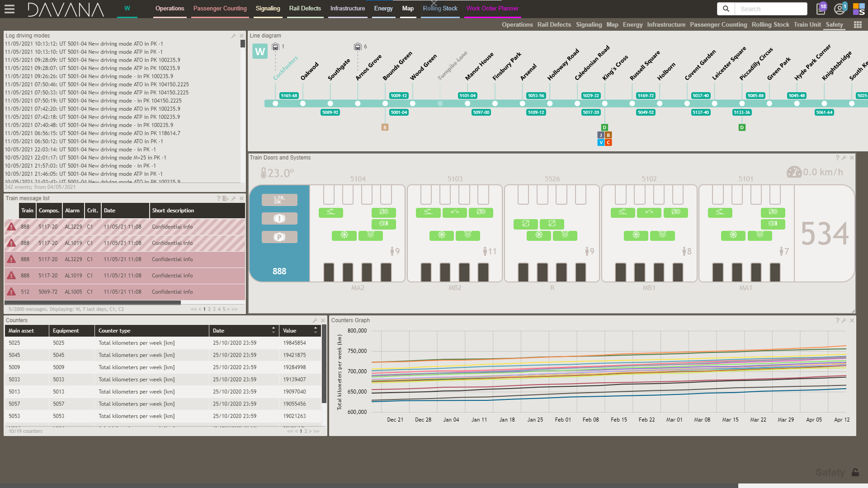The width and height of the screenshot is (868, 488).
Task: Click the snowflake/climate icon on MB2
Action: [442, 235]
